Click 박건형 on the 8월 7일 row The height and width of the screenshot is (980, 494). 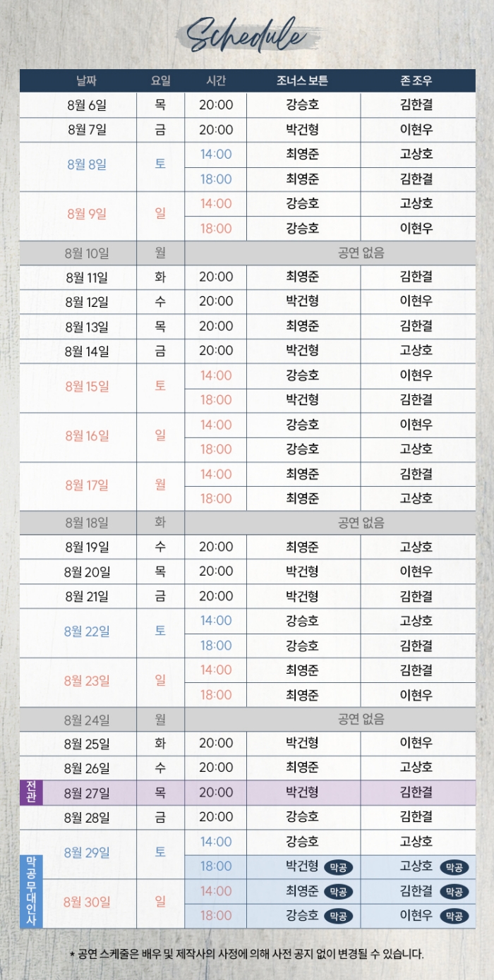coord(303,130)
